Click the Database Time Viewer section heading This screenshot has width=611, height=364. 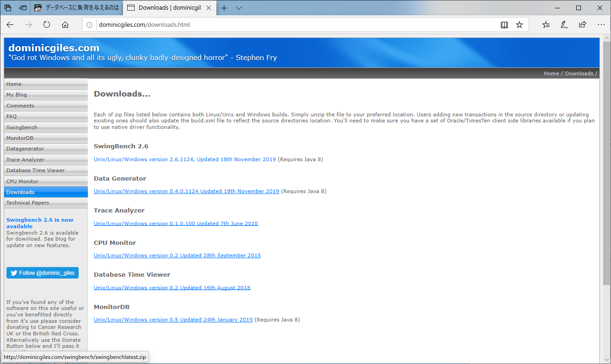pos(132,274)
